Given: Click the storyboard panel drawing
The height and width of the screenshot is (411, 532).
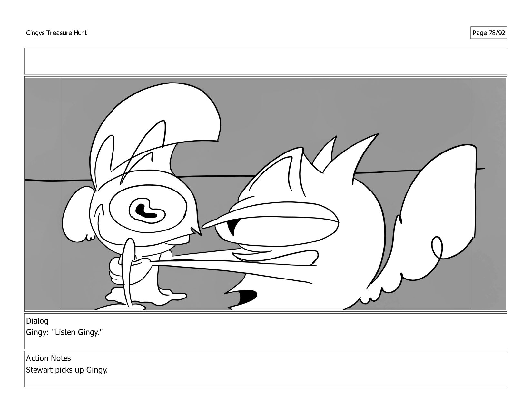Looking at the screenshot, I should point(265,194).
